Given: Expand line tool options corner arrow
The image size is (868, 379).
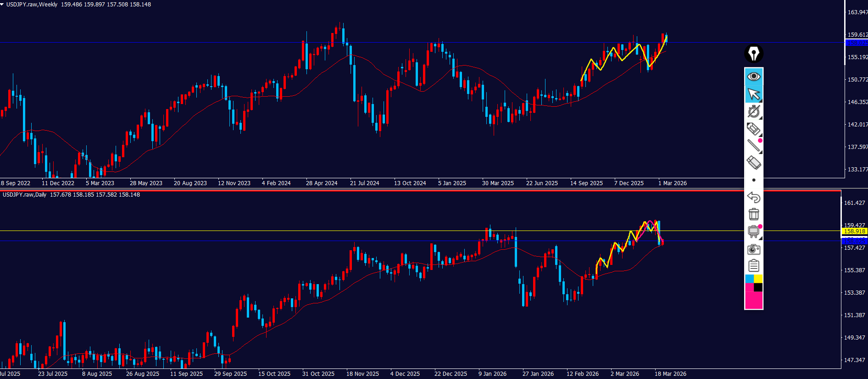Looking at the screenshot, I should [760, 153].
